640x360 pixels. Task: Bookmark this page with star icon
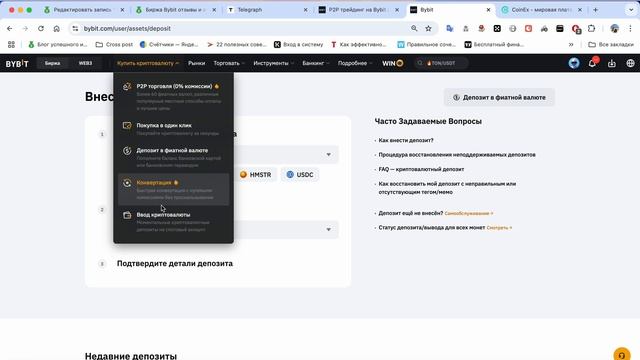pyautogui.click(x=428, y=29)
